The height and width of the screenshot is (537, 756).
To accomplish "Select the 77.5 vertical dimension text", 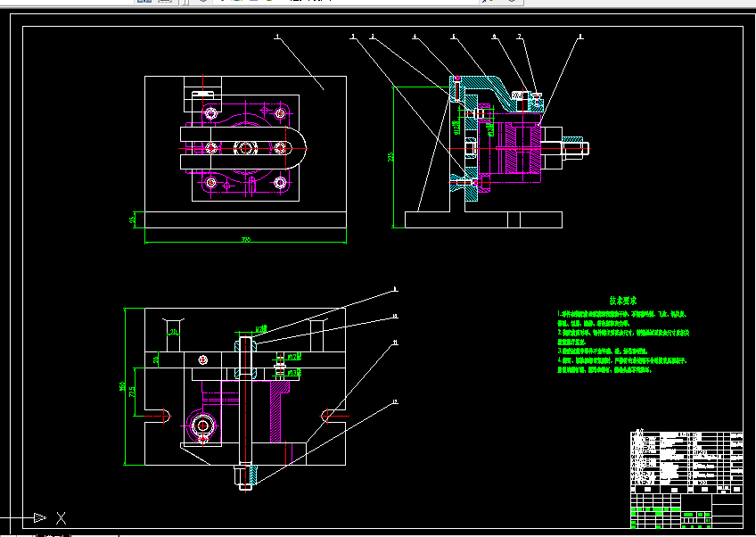I will click(x=132, y=392).
